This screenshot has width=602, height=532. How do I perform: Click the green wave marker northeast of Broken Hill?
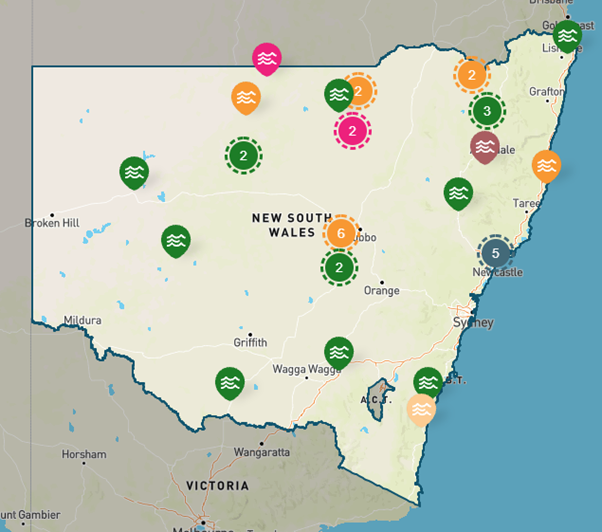[x=133, y=172]
